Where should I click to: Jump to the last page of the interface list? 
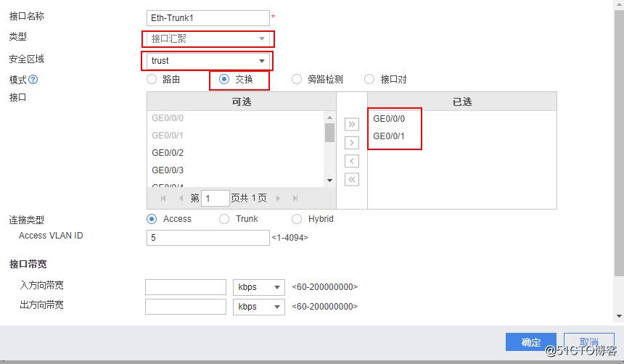click(295, 198)
